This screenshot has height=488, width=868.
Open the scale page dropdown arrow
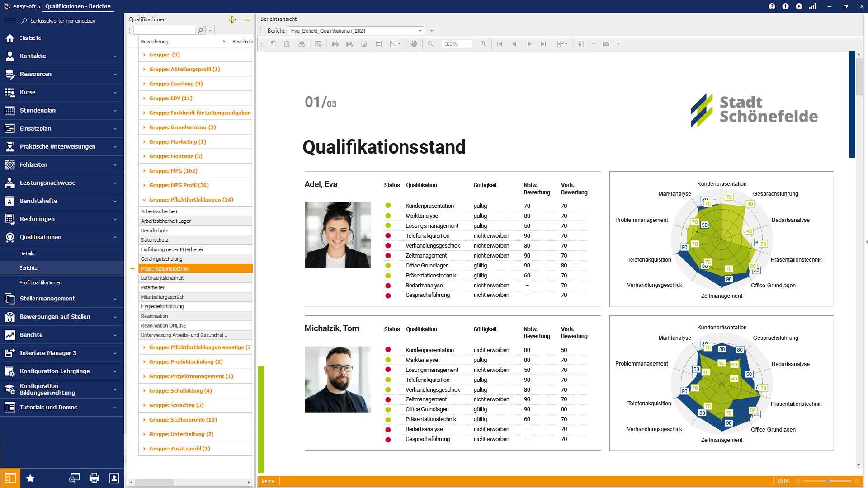coord(399,44)
